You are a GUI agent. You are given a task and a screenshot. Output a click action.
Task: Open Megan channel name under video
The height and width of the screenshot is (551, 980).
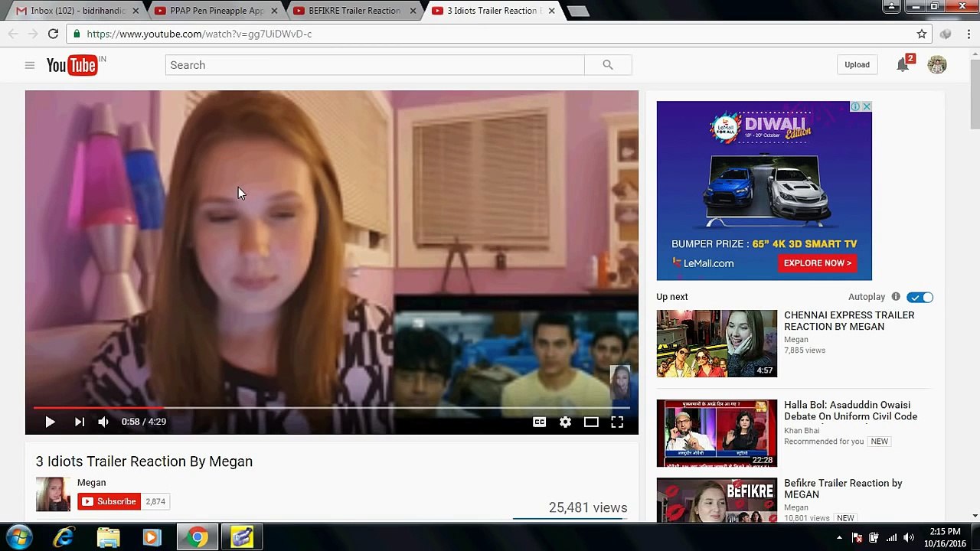[x=91, y=483]
